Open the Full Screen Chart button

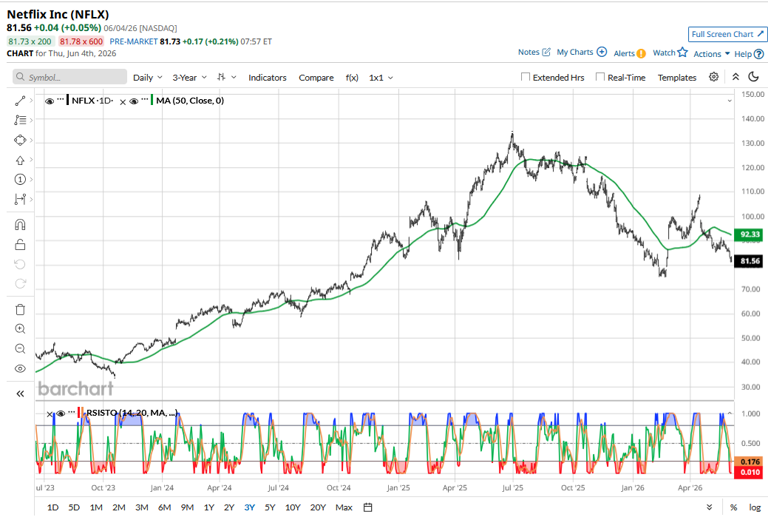[x=727, y=34]
